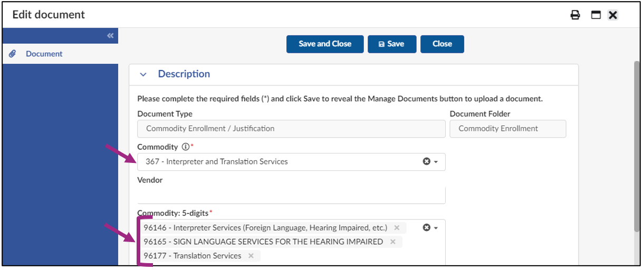
Task: Maximize the Edit document dialog
Action: click(596, 15)
